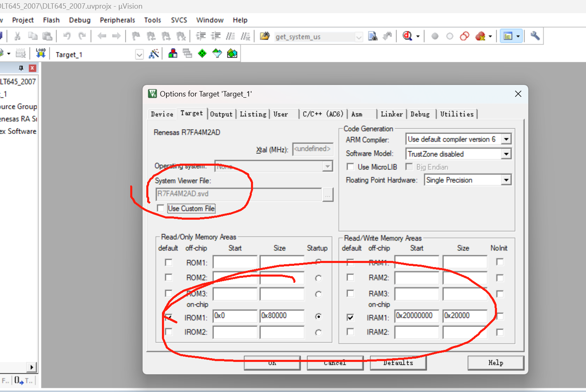Click the OK button
Screen dimensions: 586x392
(x=272, y=363)
